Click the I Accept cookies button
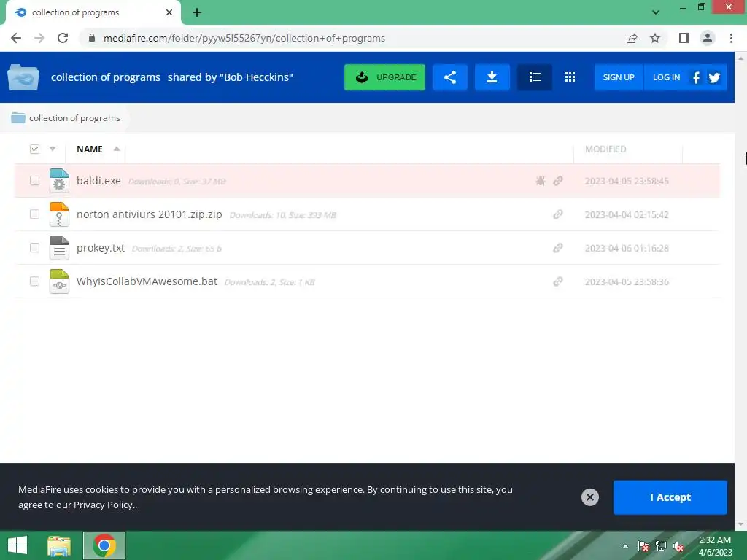This screenshot has height=560, width=747. pyautogui.click(x=670, y=497)
